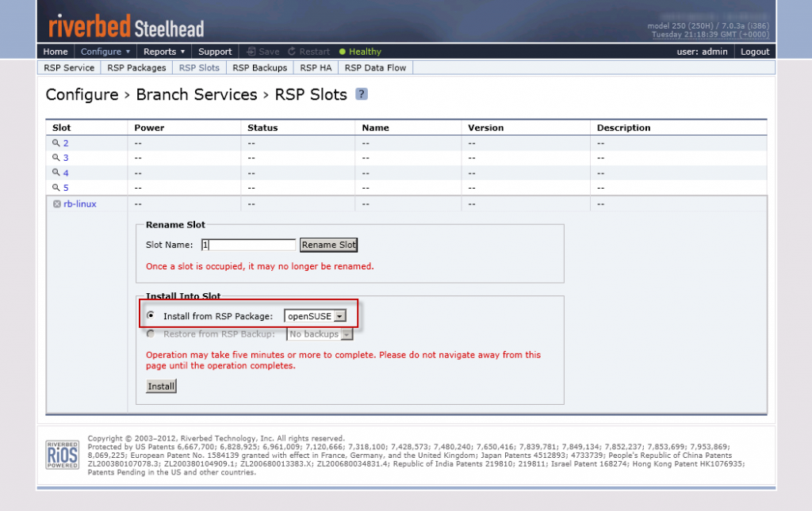Switch to the RSP Data Flow tab

click(x=375, y=68)
